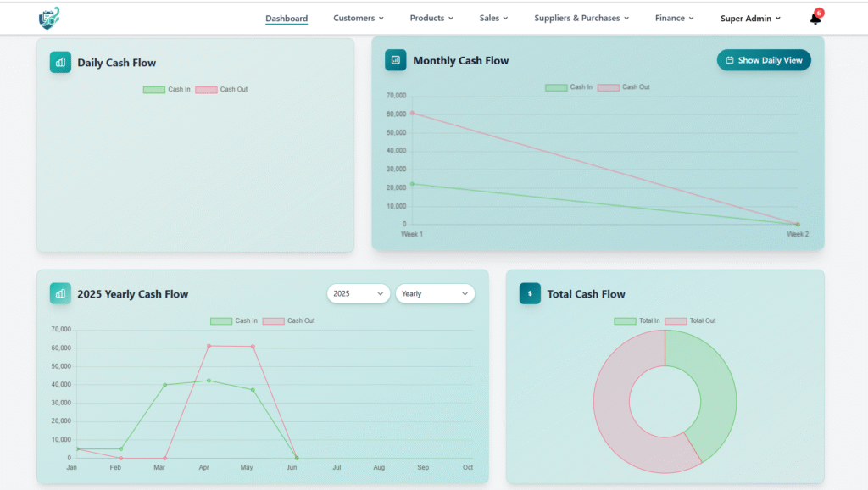Expand the Super Admin user menu
The height and width of the screenshot is (490, 868).
pyautogui.click(x=750, y=19)
